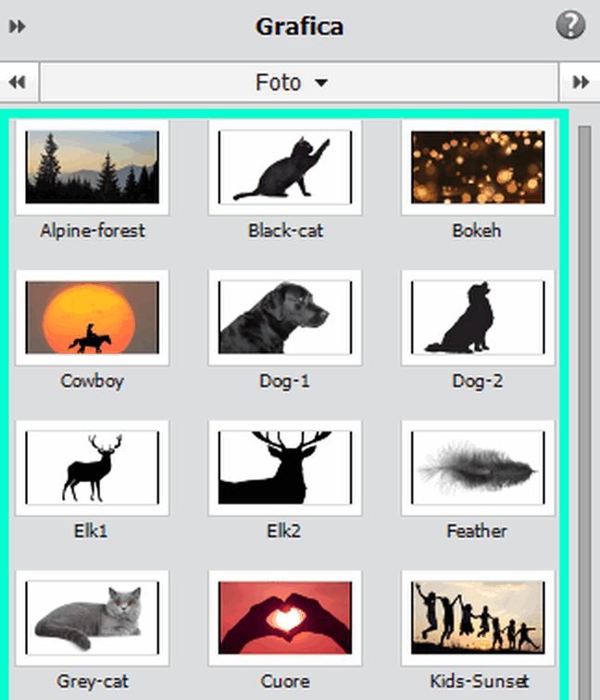Select the Dog-1 photo thumbnail
Viewport: 600px width, 700px height.
click(x=285, y=318)
